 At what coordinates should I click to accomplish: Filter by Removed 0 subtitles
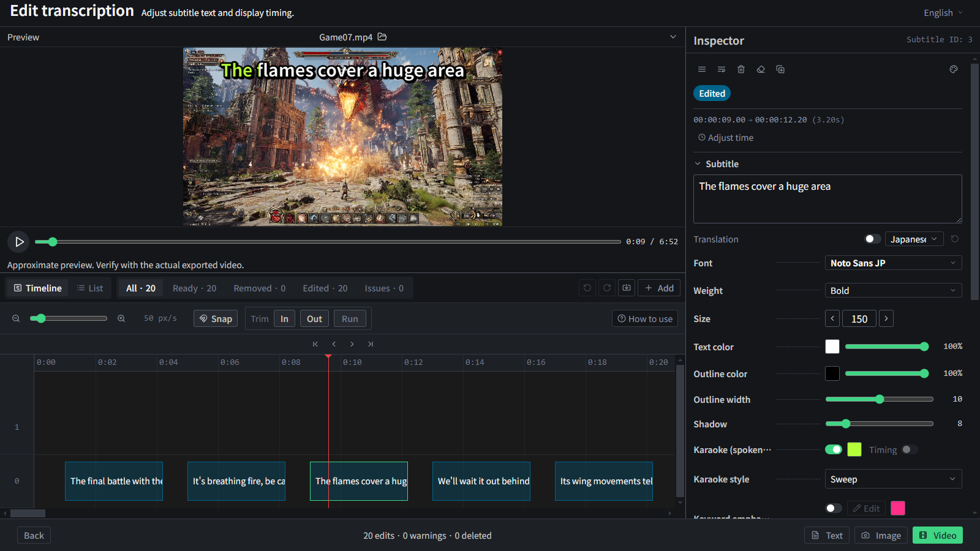click(260, 288)
